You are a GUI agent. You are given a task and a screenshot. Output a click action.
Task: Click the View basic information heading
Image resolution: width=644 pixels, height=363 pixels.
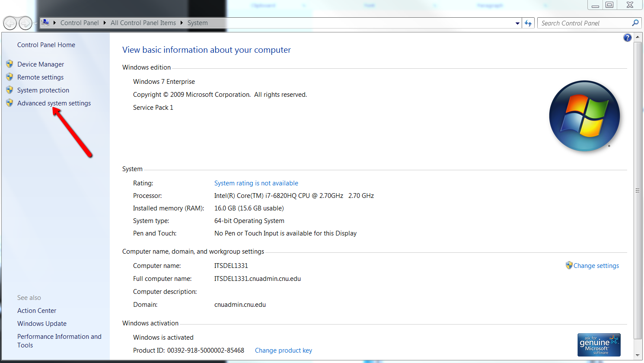coord(207,50)
